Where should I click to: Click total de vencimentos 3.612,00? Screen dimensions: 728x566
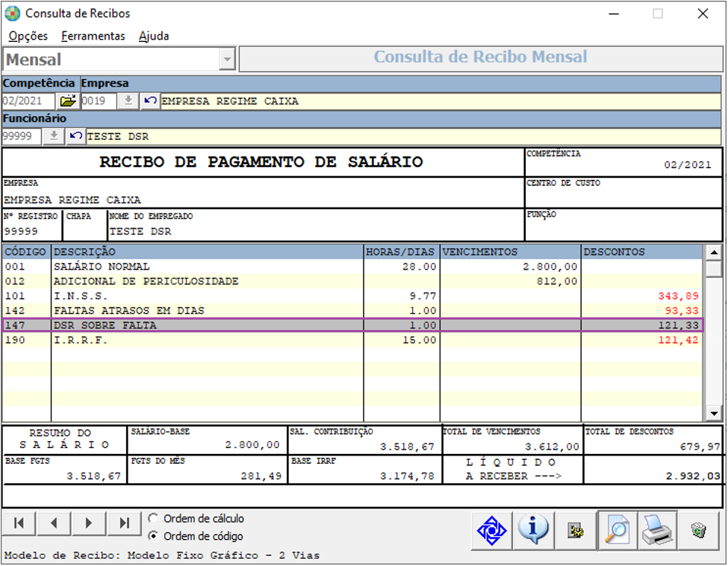point(552,447)
